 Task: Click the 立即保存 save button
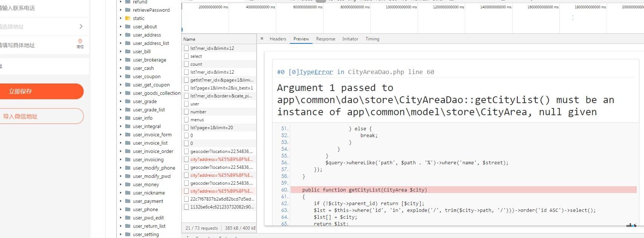pyautogui.click(x=42, y=91)
